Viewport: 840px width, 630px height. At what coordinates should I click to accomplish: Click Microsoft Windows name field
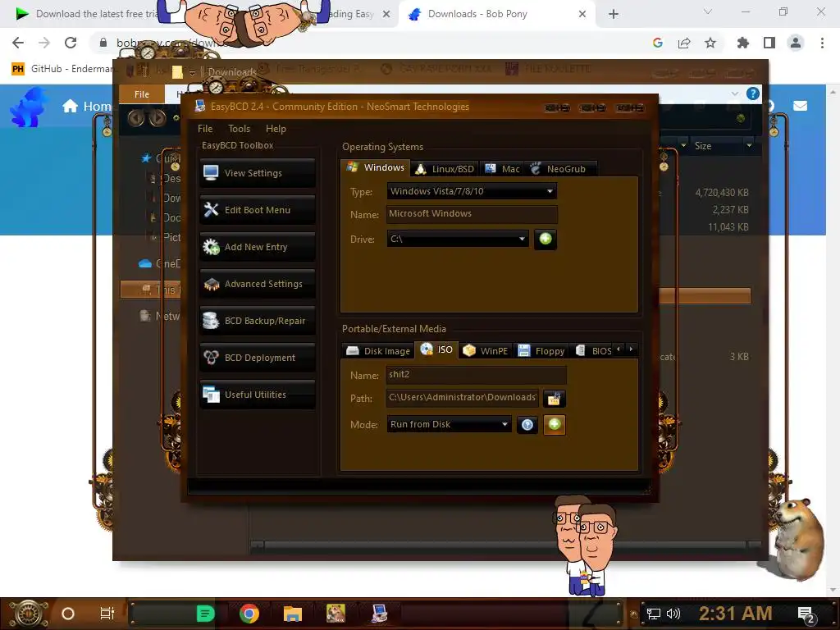pos(472,214)
